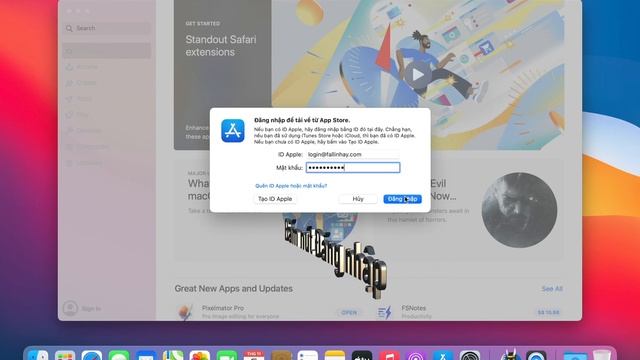Click the Đăng nhập sign-in button
The width and height of the screenshot is (640, 360).
click(402, 199)
